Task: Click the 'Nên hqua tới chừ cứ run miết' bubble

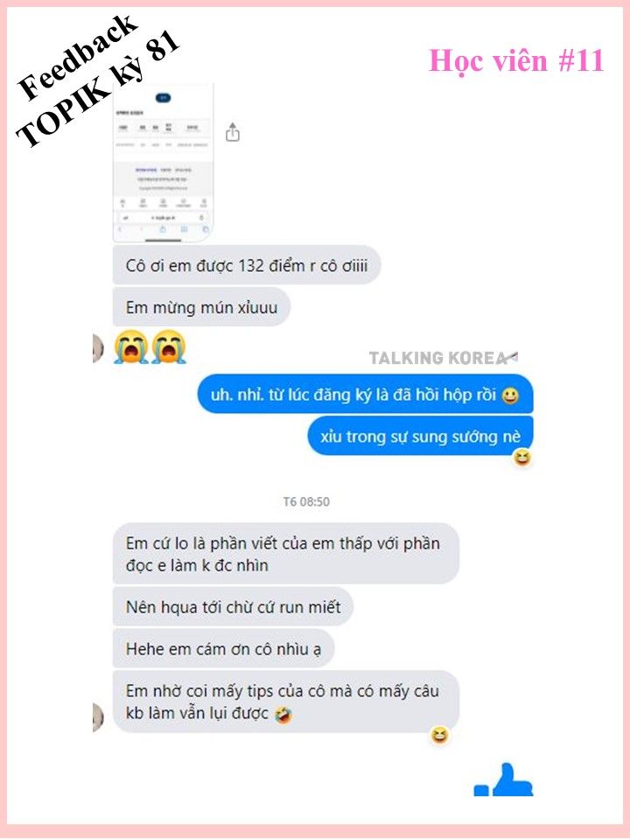Action: click(x=233, y=607)
